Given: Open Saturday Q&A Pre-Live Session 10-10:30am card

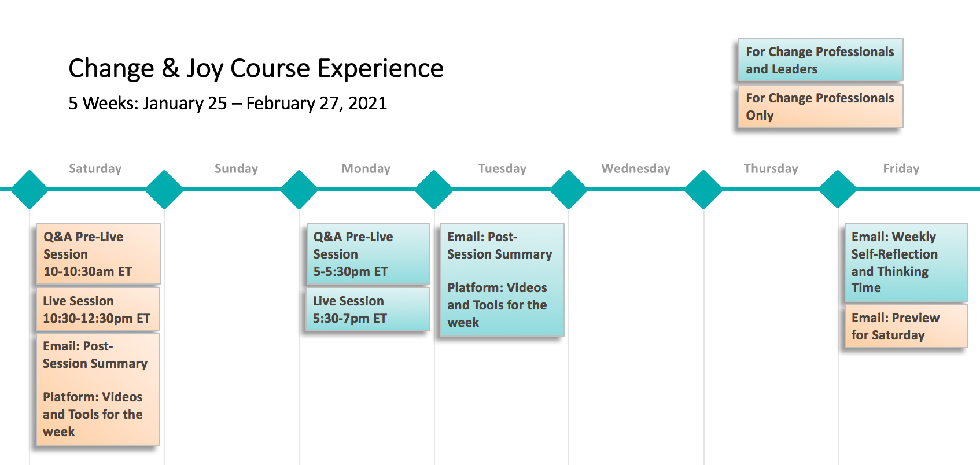Looking at the screenshot, I should (98, 254).
